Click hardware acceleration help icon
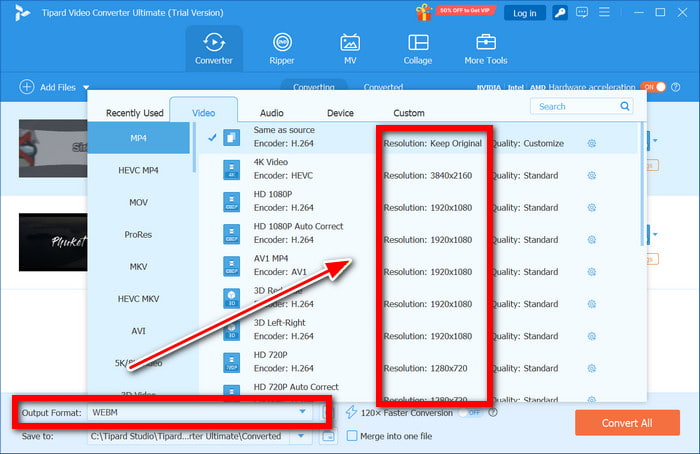This screenshot has width=700, height=454. pyautogui.click(x=676, y=87)
